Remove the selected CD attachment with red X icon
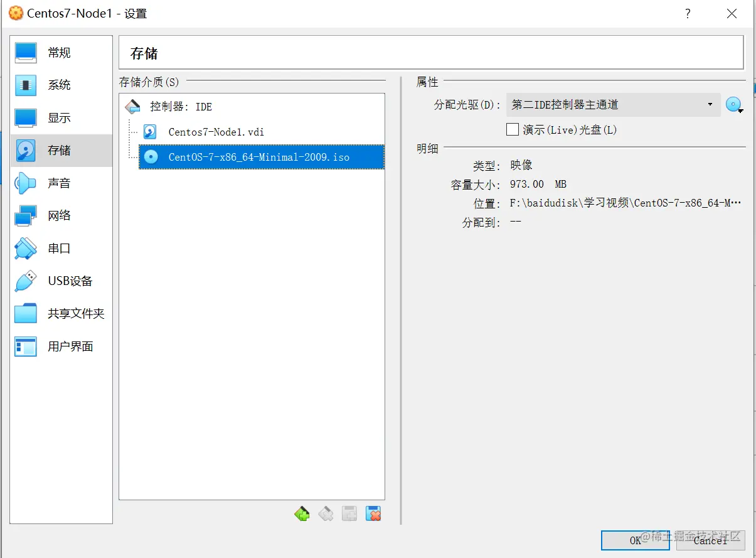This screenshot has width=756, height=558. coord(373,513)
